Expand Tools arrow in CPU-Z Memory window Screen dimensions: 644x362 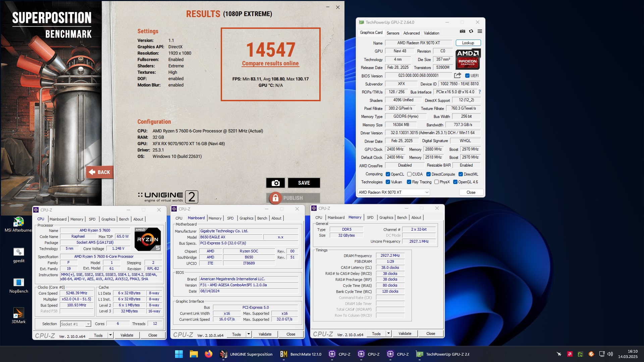pos(388,334)
